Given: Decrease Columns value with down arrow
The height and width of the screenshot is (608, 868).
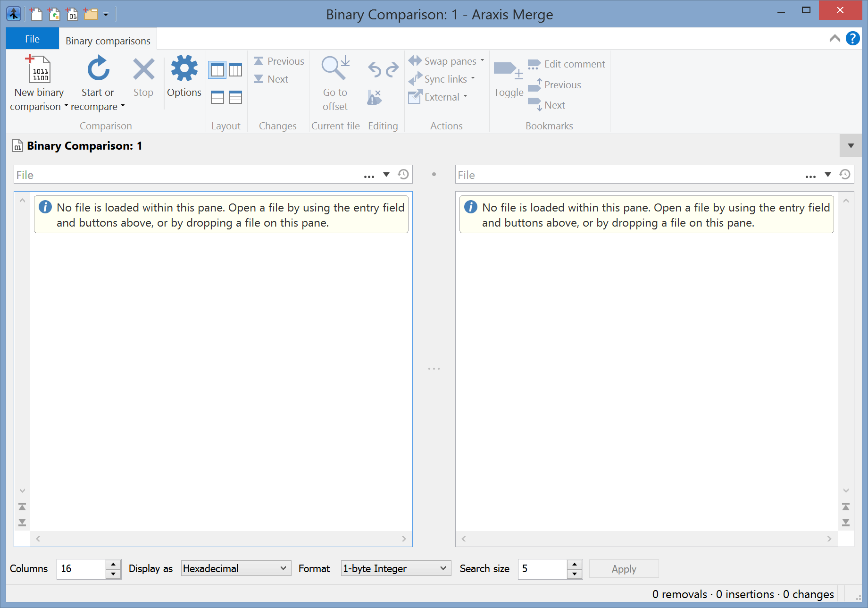Looking at the screenshot, I should coord(113,574).
